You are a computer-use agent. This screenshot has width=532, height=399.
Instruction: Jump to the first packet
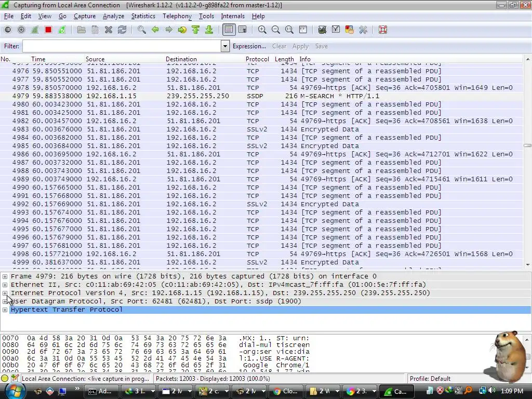196,30
